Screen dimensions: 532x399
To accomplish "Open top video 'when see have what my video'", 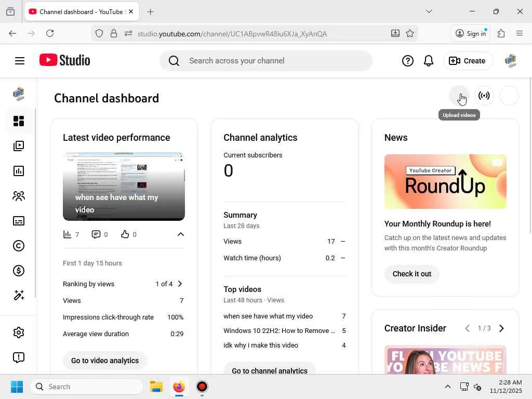I will 268,316.
